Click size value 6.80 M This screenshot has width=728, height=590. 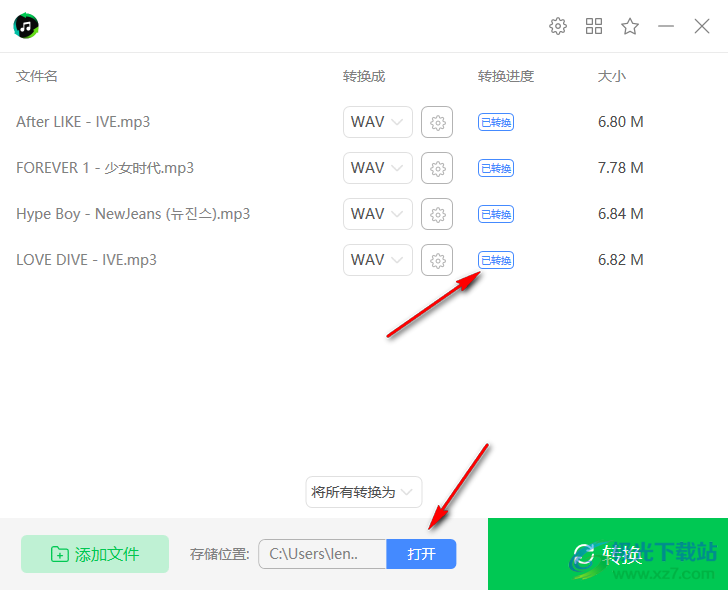pos(621,122)
